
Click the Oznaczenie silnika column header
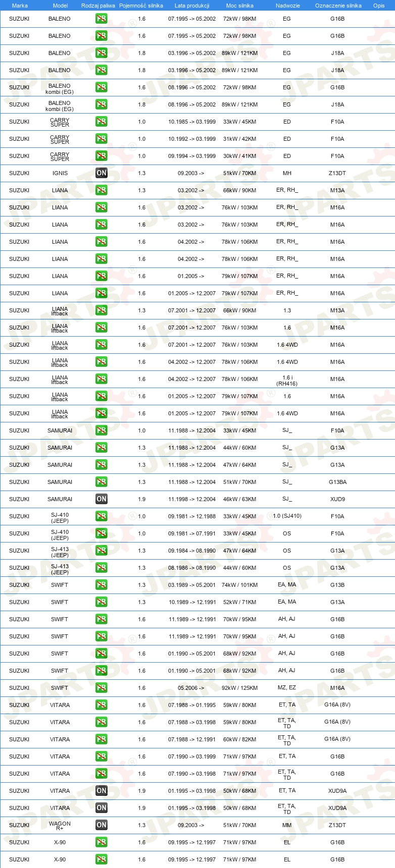338,6
